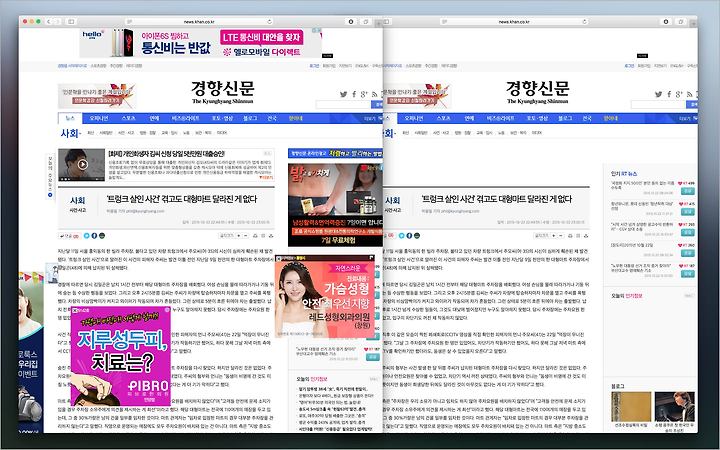Open the 7일 무료체험 ad banner
The height and width of the screenshot is (450, 720).
point(335,205)
